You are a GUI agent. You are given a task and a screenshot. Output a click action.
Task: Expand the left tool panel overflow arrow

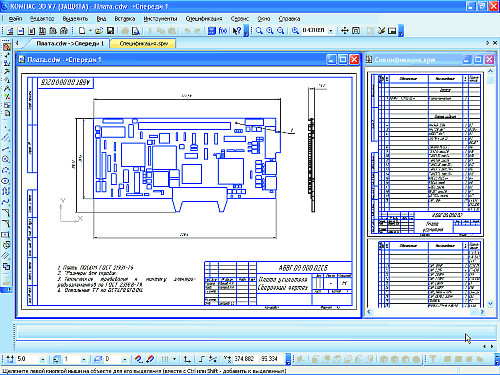point(7,290)
